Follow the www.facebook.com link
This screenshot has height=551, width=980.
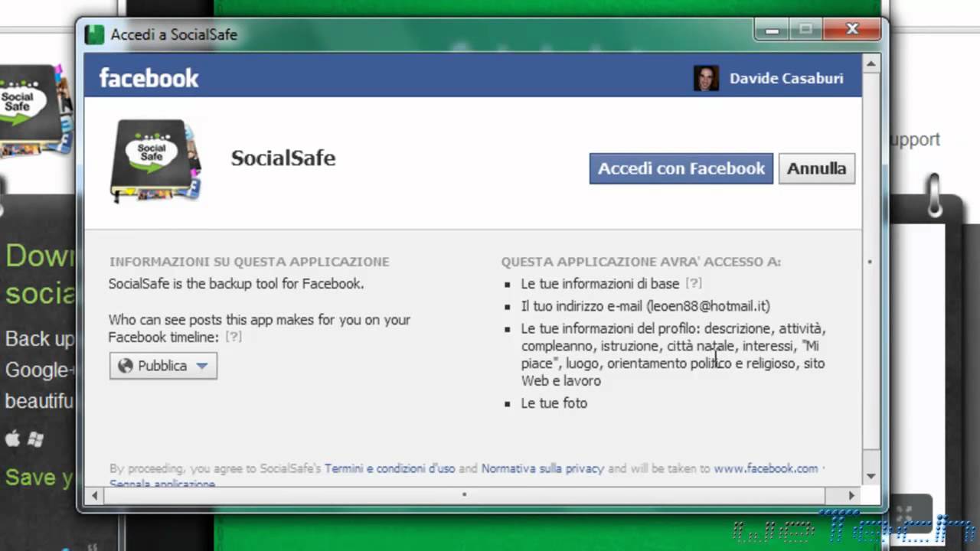tap(766, 468)
